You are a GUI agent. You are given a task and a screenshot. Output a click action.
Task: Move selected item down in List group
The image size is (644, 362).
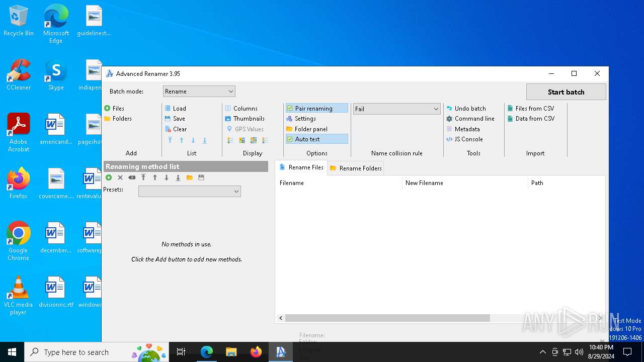click(x=193, y=140)
